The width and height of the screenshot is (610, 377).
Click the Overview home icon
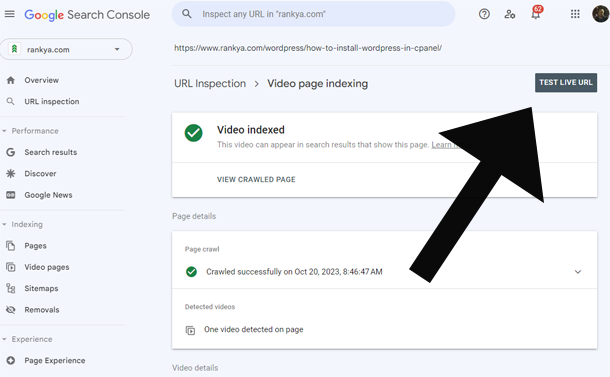pos(11,80)
